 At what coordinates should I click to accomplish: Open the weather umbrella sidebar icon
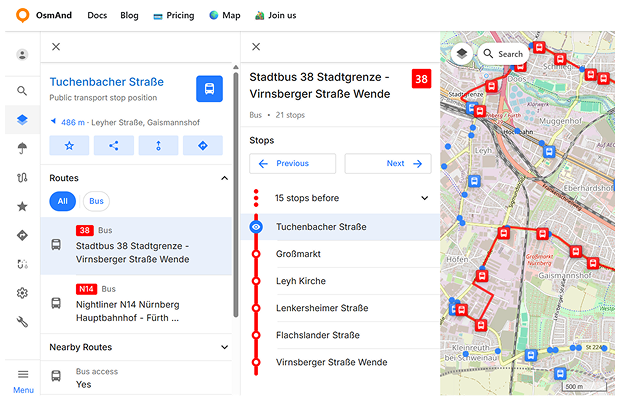[22, 149]
